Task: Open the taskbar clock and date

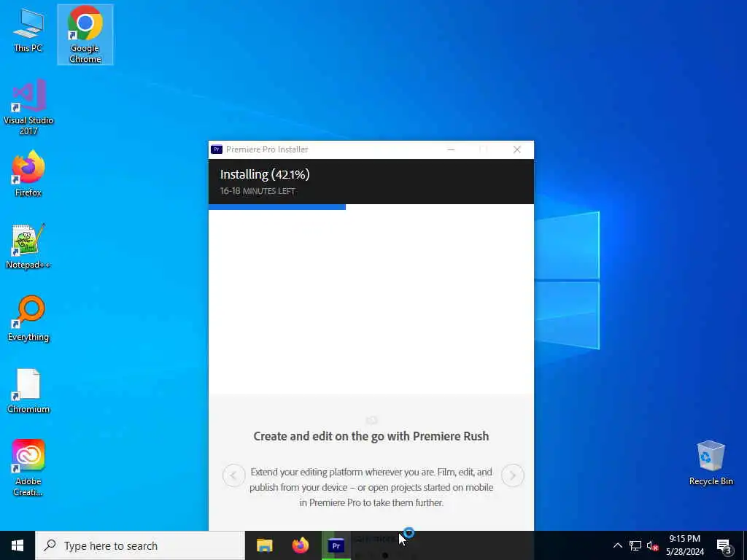Action: [684, 545]
